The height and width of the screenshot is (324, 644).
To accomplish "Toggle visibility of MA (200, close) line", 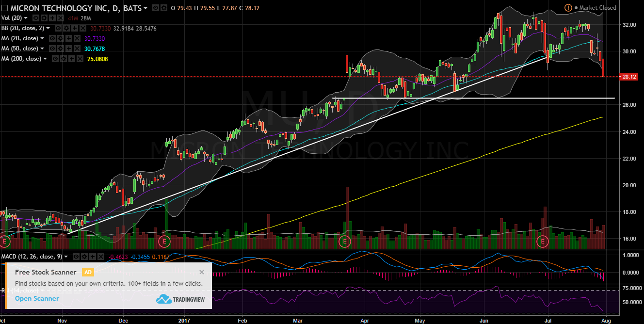I will [56, 59].
